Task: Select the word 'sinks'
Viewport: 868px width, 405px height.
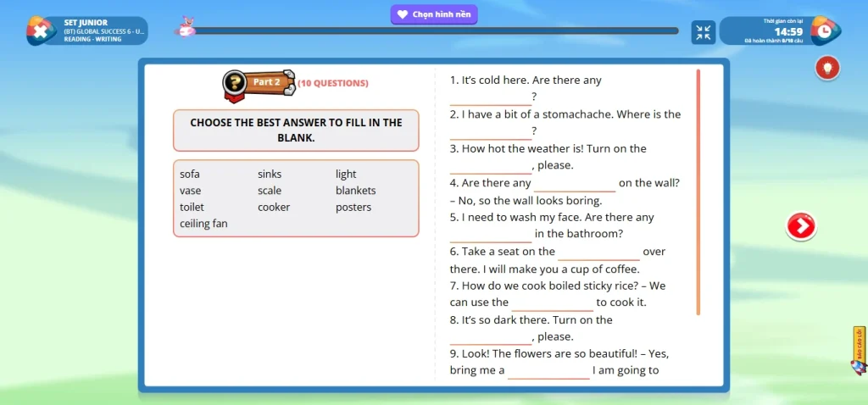Action: click(270, 175)
